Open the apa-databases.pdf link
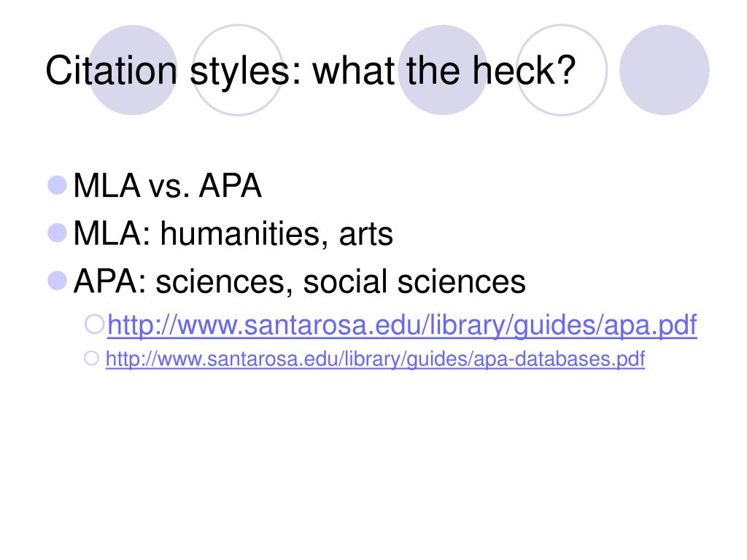 (x=376, y=359)
